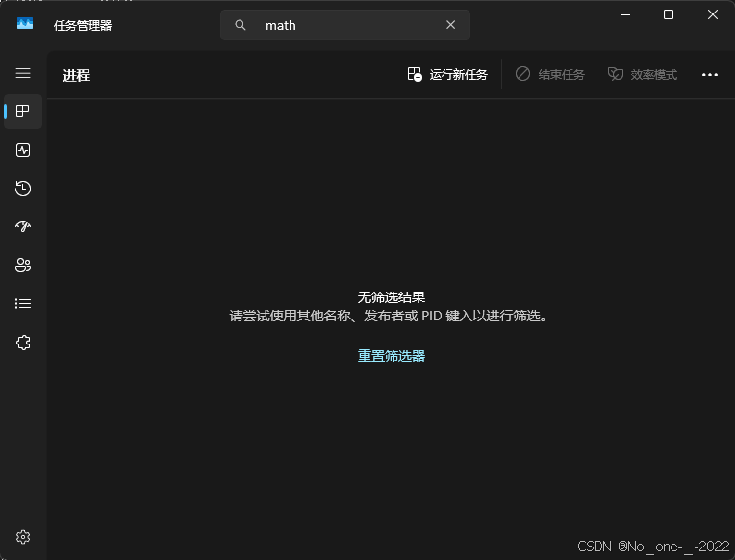Click the search field containing math

(x=345, y=25)
